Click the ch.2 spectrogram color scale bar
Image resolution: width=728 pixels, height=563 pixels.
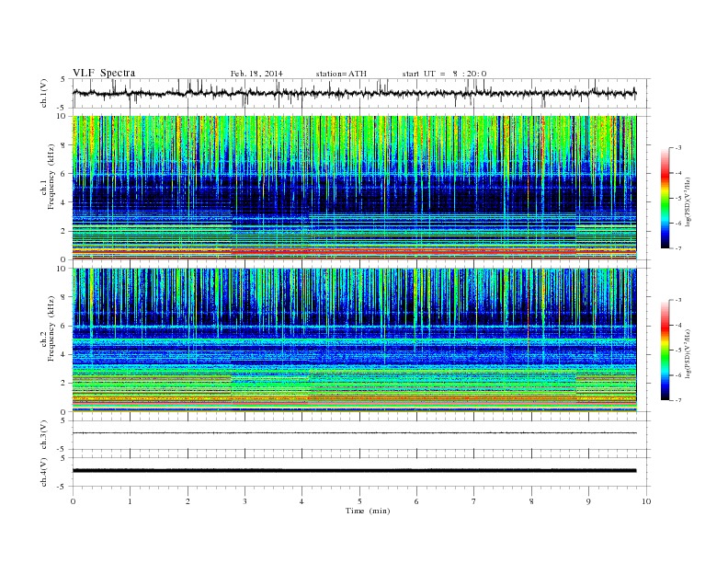pos(665,350)
